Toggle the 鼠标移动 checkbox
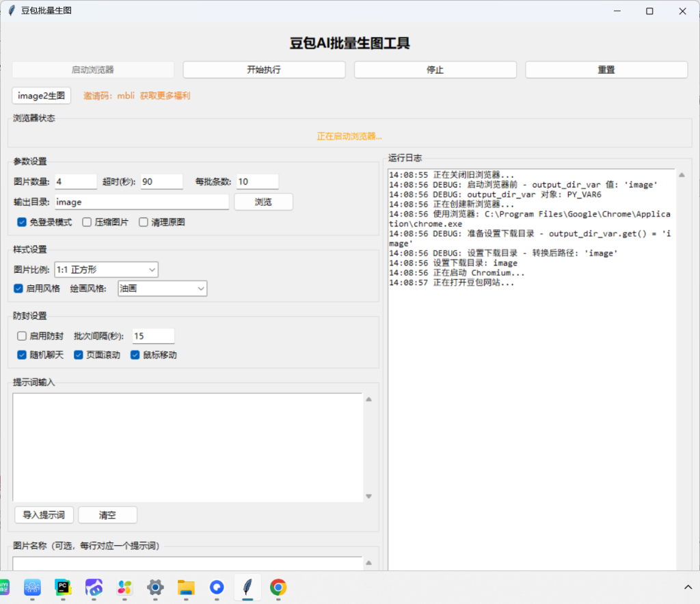Viewport: 700px width, 604px height. coord(135,355)
